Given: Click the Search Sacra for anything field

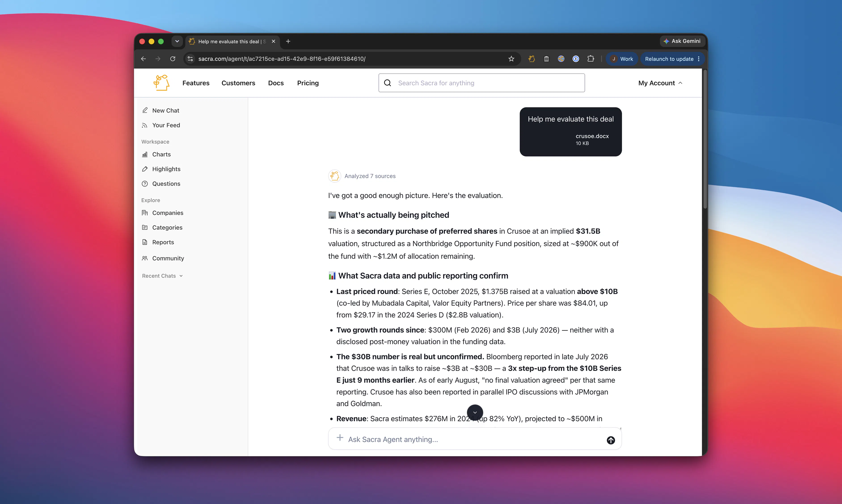Looking at the screenshot, I should click(x=482, y=83).
